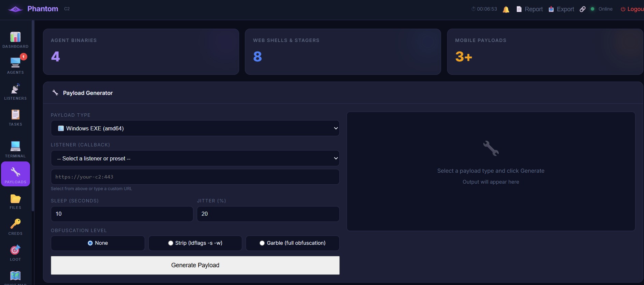The image size is (644, 285).
Task: Open the Payload Type dropdown
Action: click(x=195, y=128)
